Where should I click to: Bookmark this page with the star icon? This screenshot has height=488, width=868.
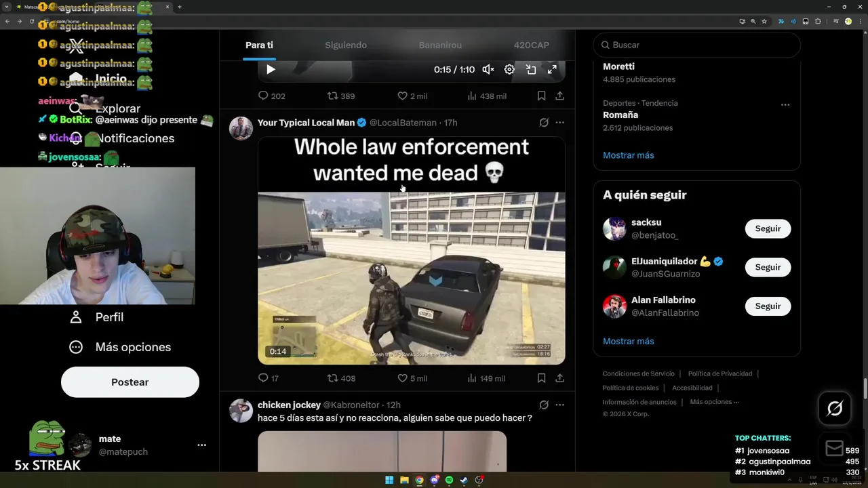[x=764, y=21]
